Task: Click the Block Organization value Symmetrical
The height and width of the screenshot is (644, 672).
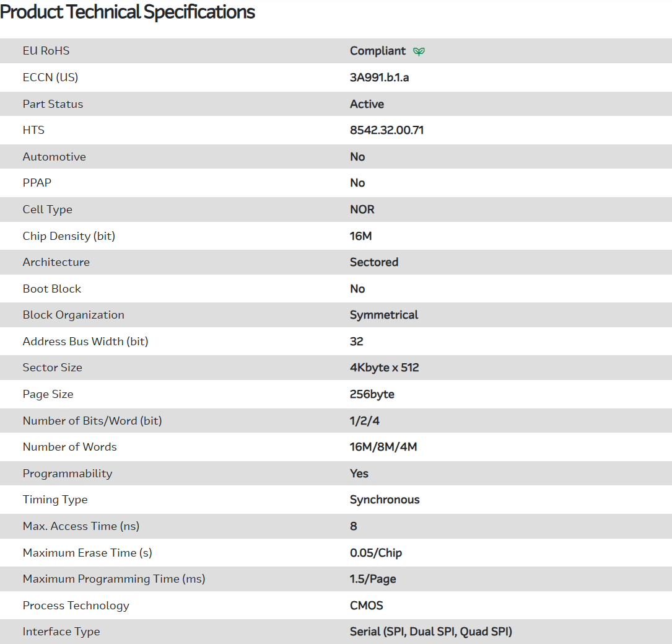Action: (383, 315)
